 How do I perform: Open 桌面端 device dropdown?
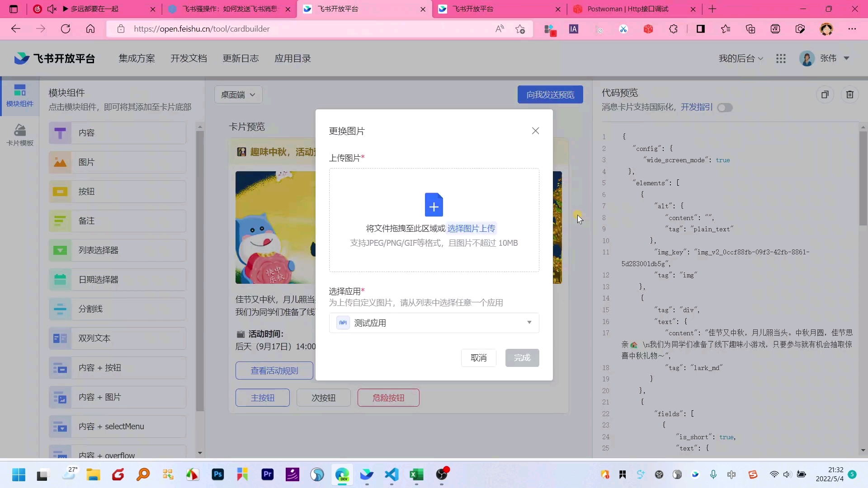click(238, 95)
